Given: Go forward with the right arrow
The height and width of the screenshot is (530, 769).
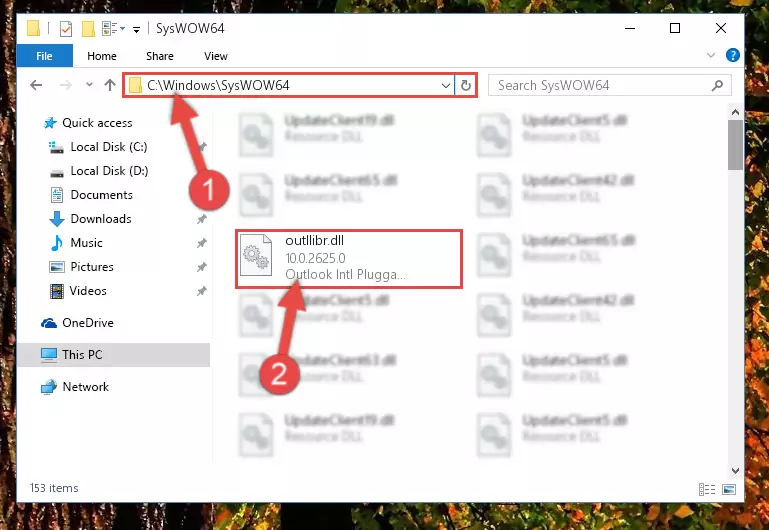Looking at the screenshot, I should pos(65,85).
